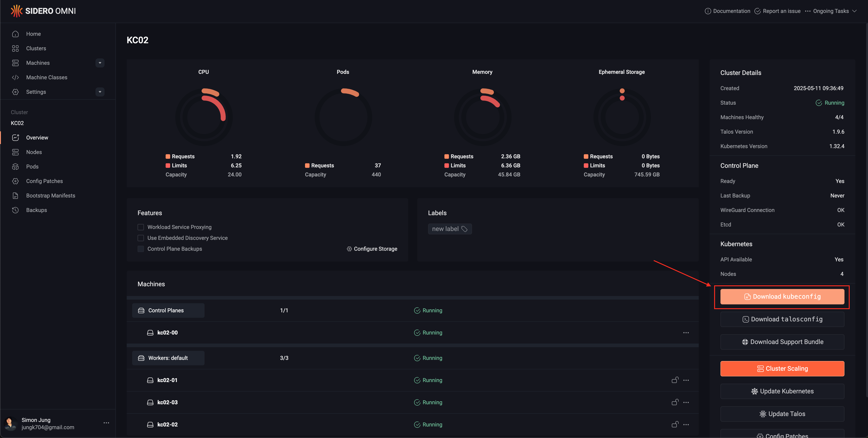The image size is (868, 438).
Task: Open the three-dot menu for kc02-03
Action: coord(686,402)
